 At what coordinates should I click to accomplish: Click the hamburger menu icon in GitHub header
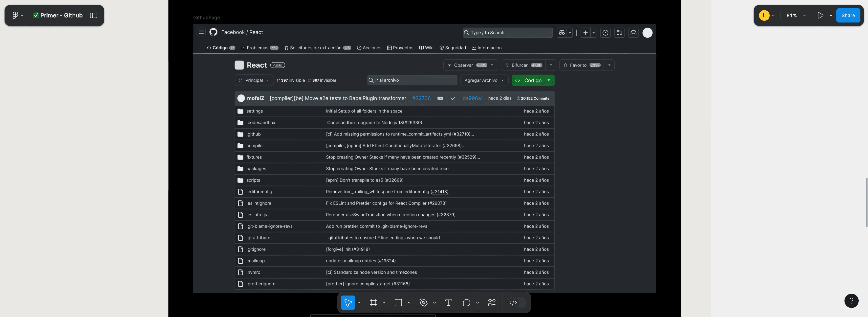(x=201, y=32)
